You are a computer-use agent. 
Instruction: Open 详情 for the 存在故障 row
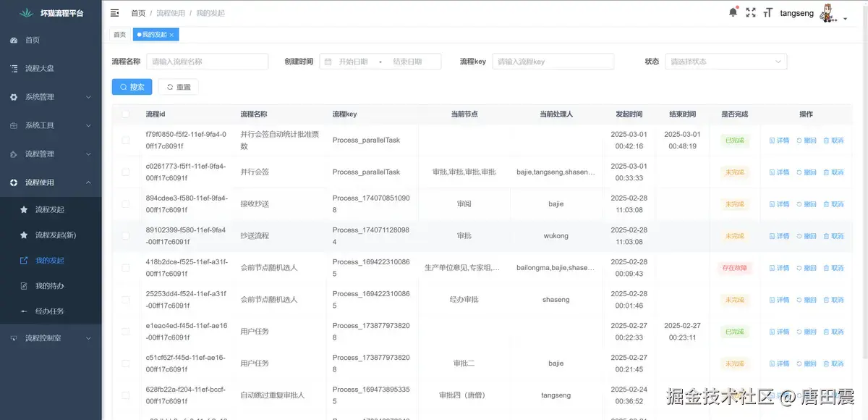(779, 268)
